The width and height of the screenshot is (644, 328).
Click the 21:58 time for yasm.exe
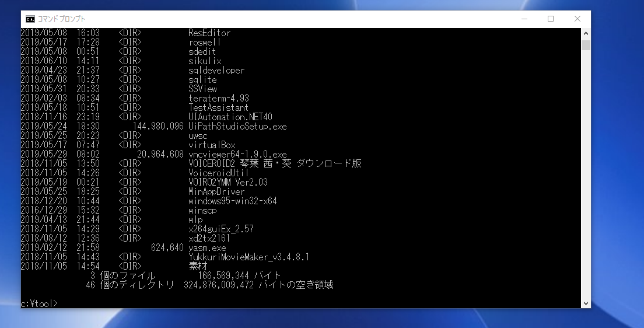click(x=88, y=248)
